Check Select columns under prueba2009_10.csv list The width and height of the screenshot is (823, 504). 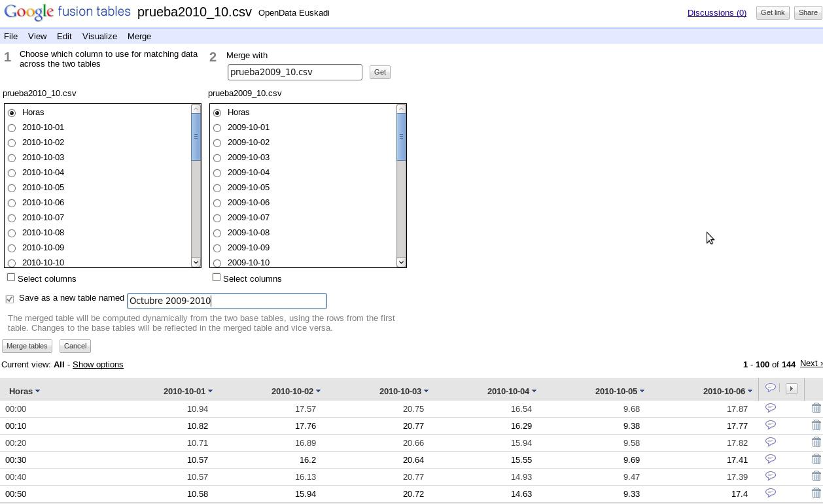click(x=217, y=278)
